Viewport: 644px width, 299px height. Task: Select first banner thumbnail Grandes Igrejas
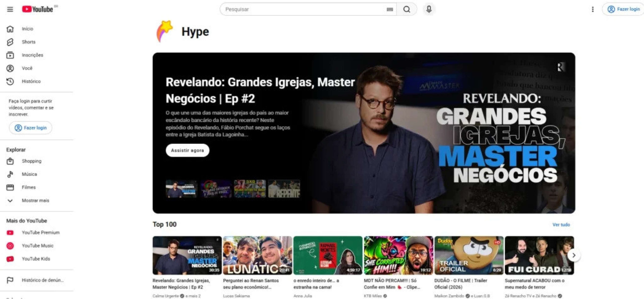tap(181, 189)
